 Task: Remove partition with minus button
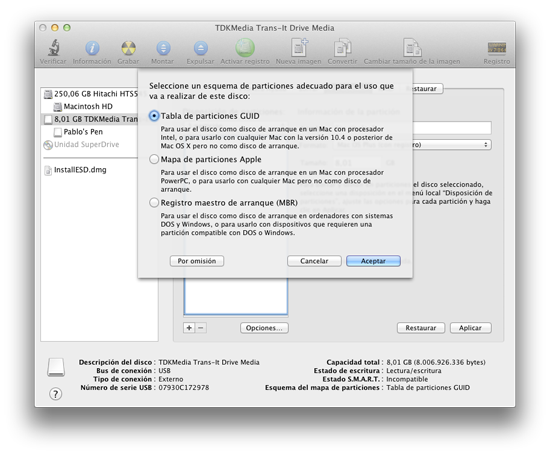(x=201, y=328)
